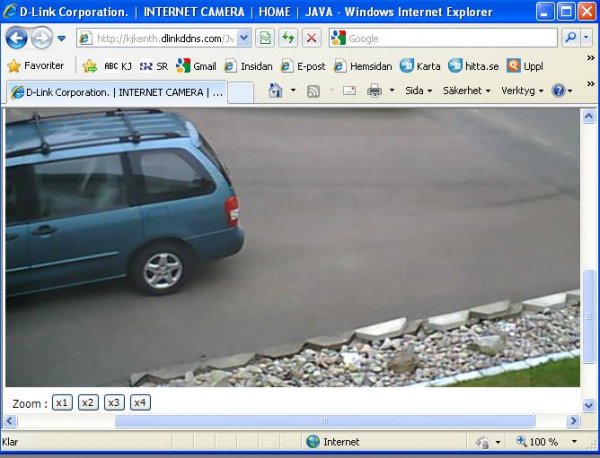Click the browser Back arrow button

17,38
